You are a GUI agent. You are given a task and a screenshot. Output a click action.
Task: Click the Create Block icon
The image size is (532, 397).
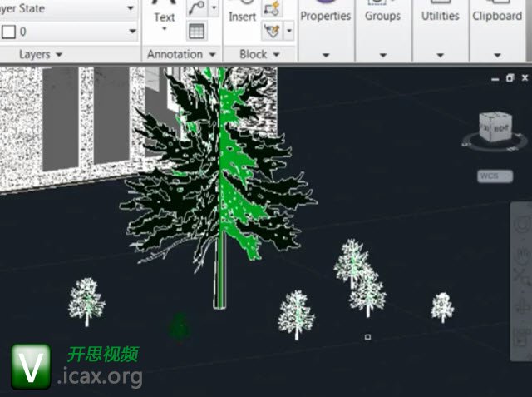coord(272,9)
